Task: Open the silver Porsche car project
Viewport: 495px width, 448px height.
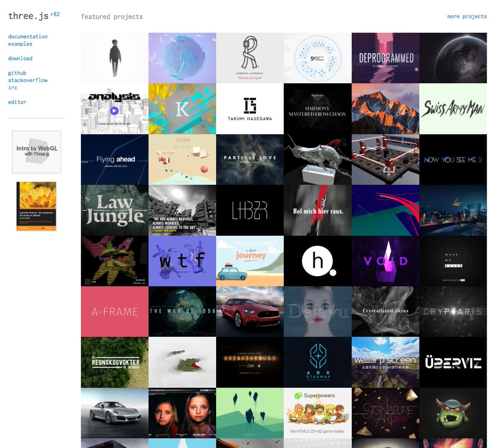Action: [x=115, y=413]
